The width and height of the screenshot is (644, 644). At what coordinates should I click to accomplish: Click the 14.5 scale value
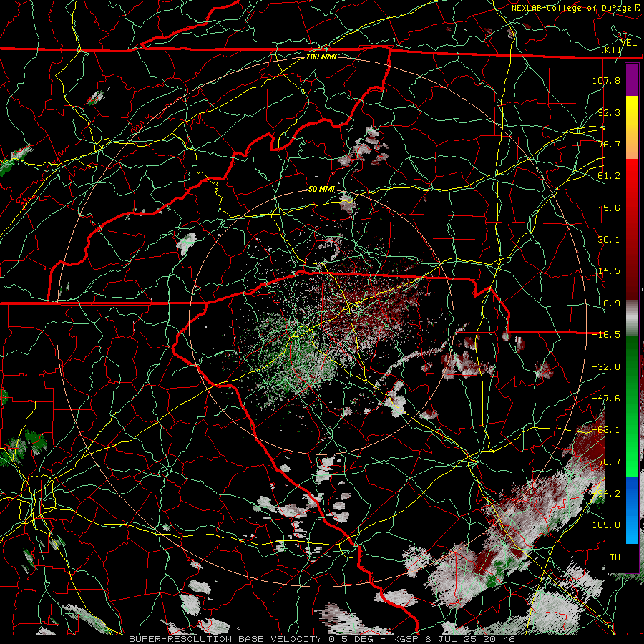click(609, 271)
